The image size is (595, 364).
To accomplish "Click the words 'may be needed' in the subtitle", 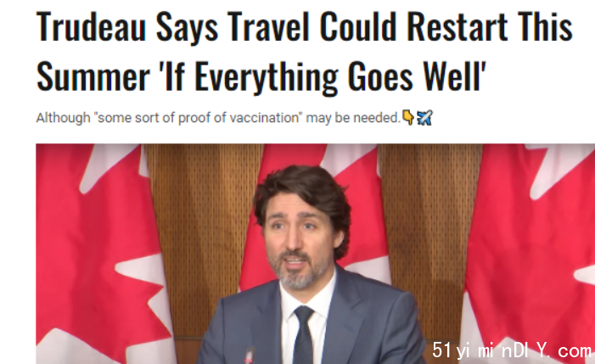I will (x=353, y=118).
